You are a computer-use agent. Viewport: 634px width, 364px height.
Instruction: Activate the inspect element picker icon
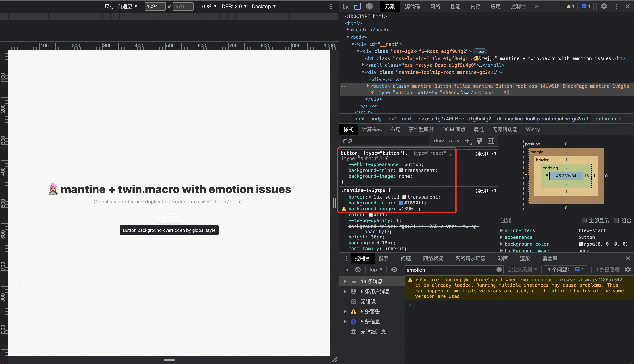pos(346,7)
